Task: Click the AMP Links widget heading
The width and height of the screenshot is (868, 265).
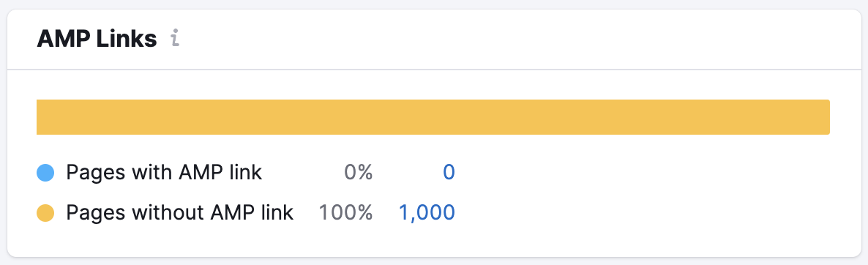Action: tap(97, 40)
